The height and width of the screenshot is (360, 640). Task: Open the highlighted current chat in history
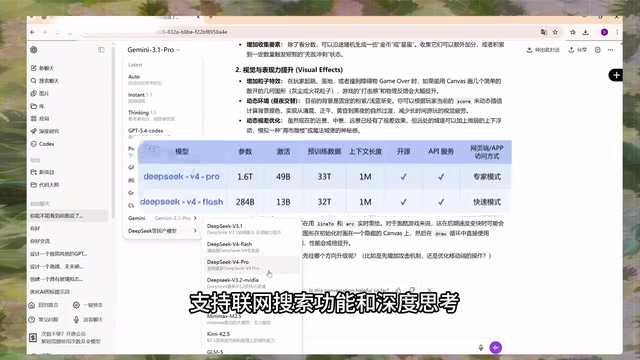click(68, 216)
